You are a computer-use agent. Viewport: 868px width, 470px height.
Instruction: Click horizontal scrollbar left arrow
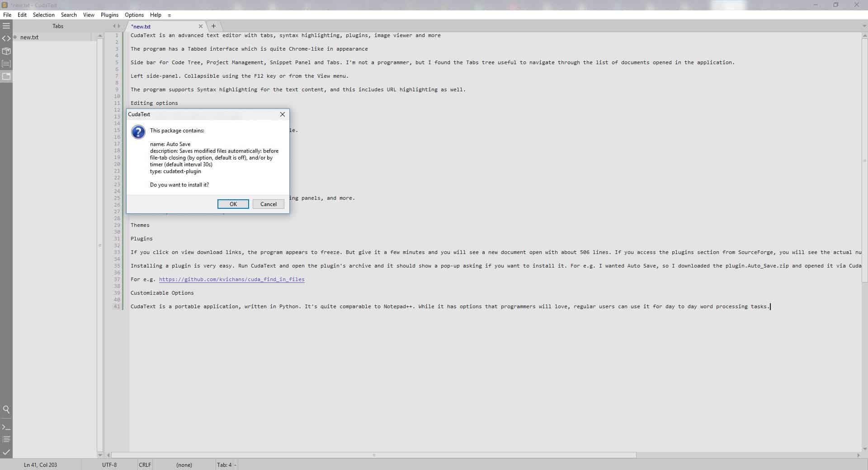108,455
